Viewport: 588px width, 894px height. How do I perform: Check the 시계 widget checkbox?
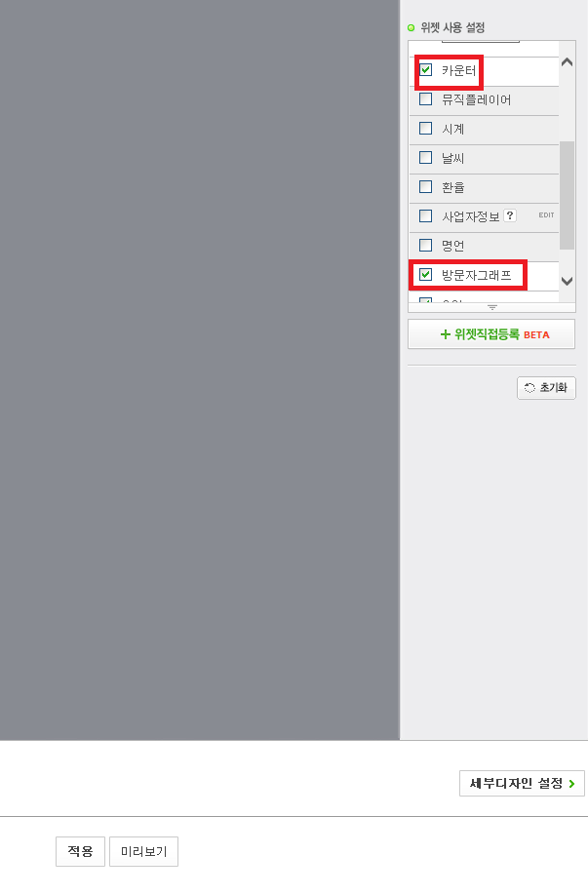425,129
